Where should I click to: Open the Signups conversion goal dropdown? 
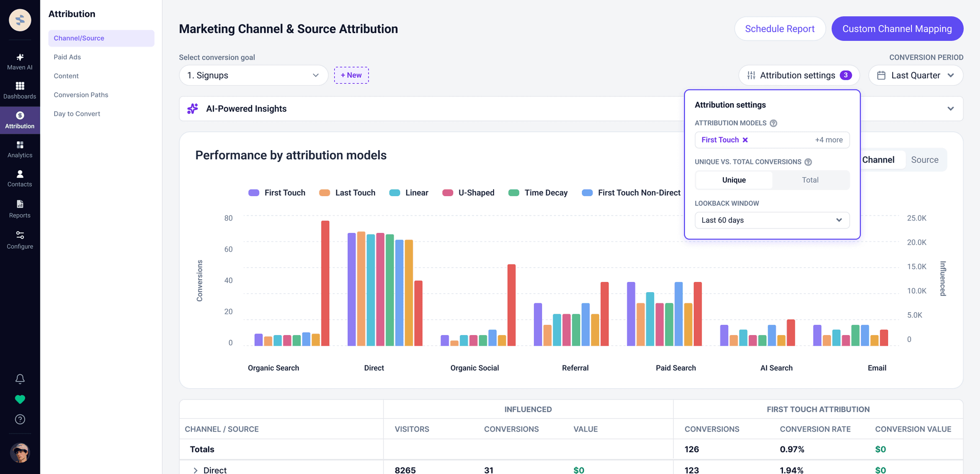[x=253, y=75]
